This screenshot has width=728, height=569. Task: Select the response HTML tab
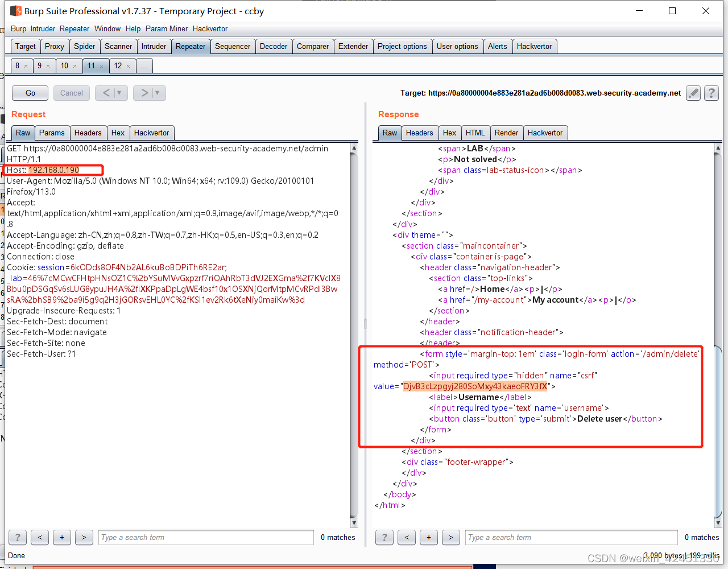click(475, 133)
